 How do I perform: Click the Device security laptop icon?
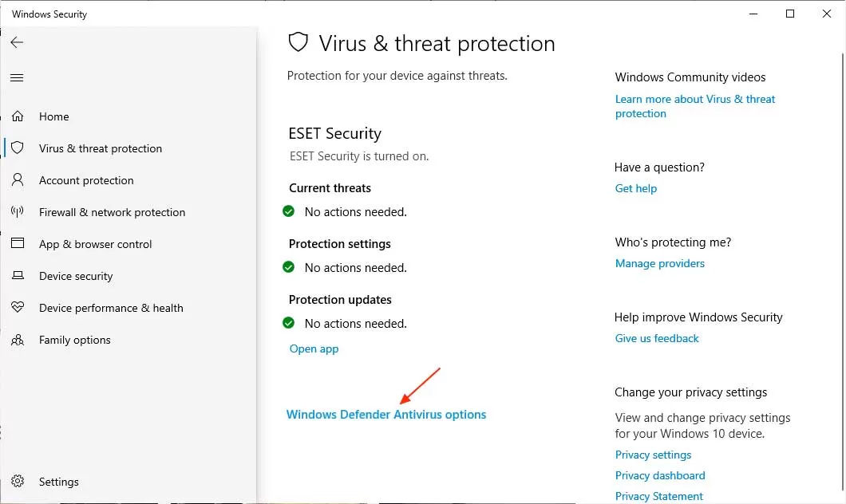(18, 275)
